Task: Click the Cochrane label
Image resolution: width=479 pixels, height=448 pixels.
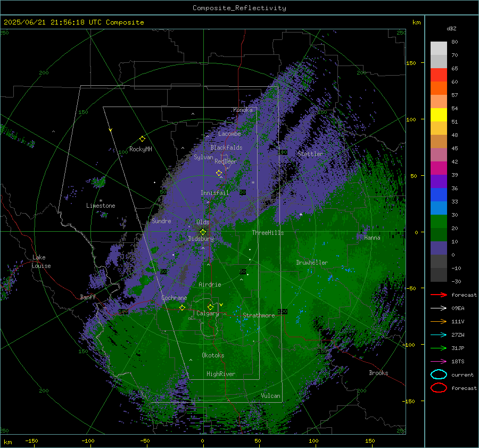Action: 174,298
